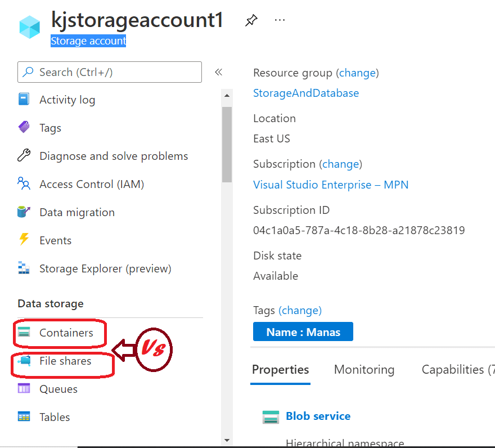The image size is (495, 448).
Task: Click the purple Tags icon
Action: pos(24,127)
